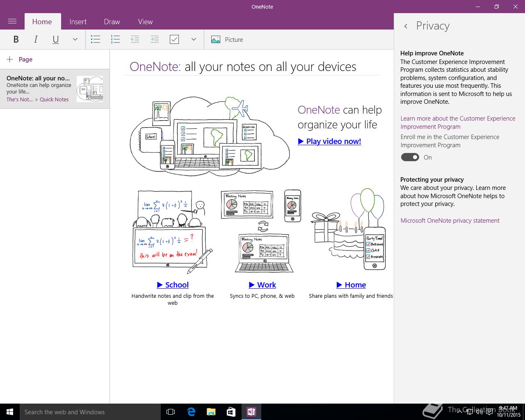Click the birthday party illustration
Image resolution: width=525 pixels, height=420 pixels.
[x=349, y=230]
